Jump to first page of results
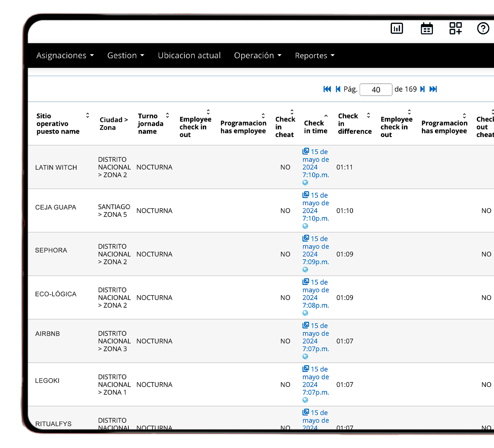The height and width of the screenshot is (448, 494). [x=327, y=89]
